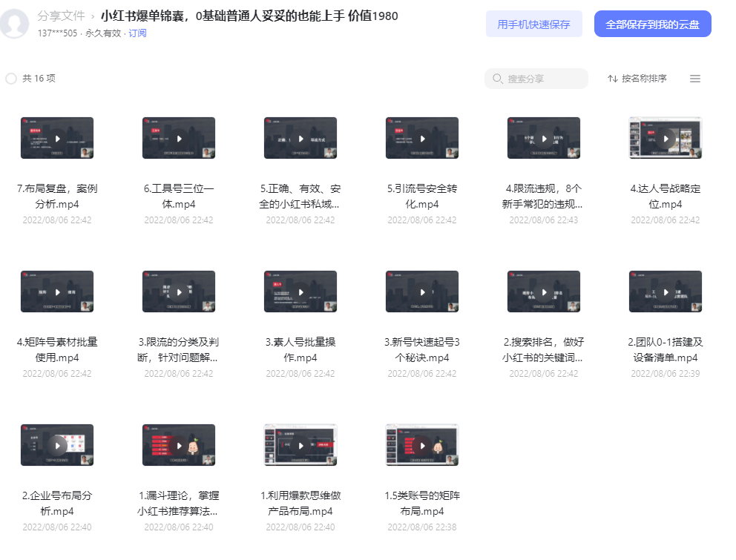Toggle the select-all circle next to 共16项

[x=11, y=79]
